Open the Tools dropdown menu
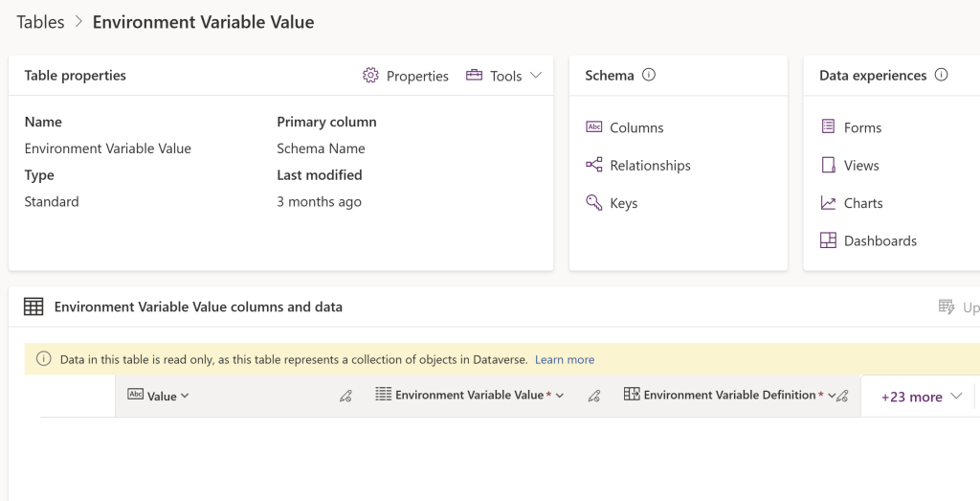 (504, 76)
